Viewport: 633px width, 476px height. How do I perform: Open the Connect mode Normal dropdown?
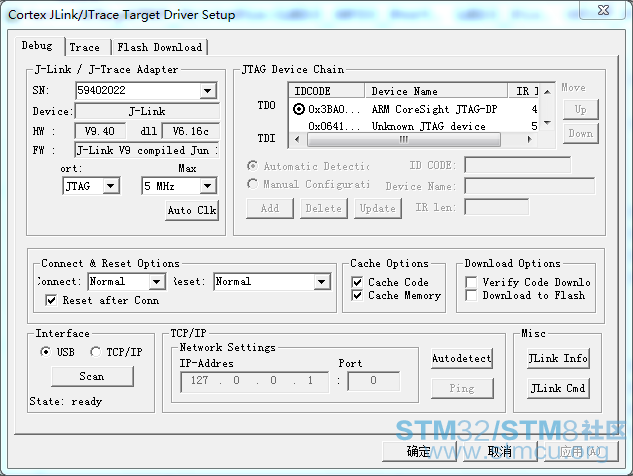click(x=156, y=282)
